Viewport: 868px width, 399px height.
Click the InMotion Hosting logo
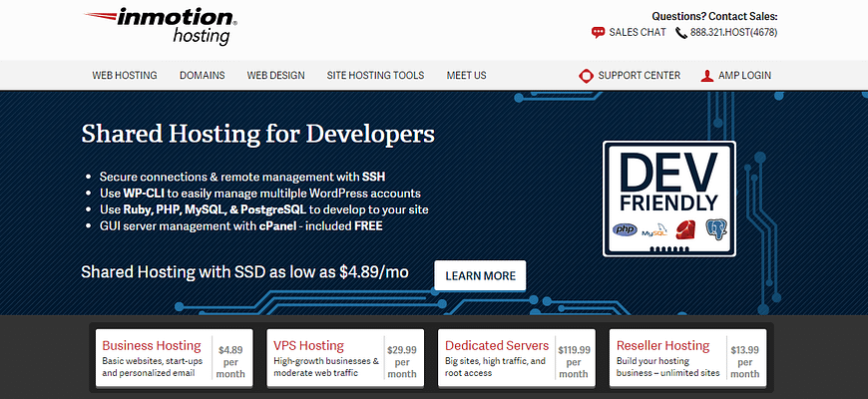pyautogui.click(x=161, y=26)
